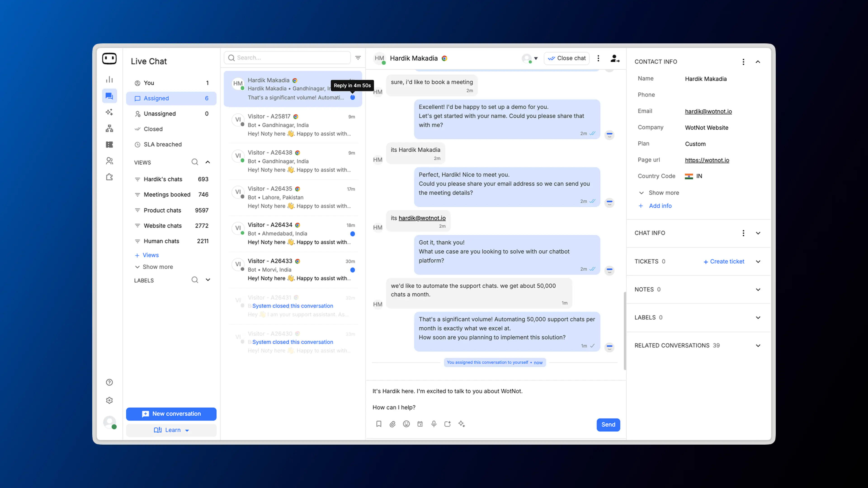This screenshot has width=868, height=488.
Task: Open the emoji picker icon
Action: [406, 424]
